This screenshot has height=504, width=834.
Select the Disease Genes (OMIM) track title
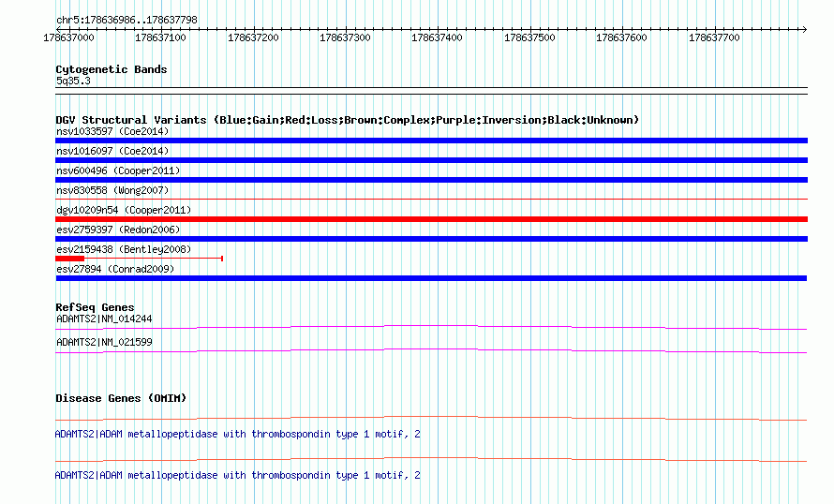[x=121, y=398]
